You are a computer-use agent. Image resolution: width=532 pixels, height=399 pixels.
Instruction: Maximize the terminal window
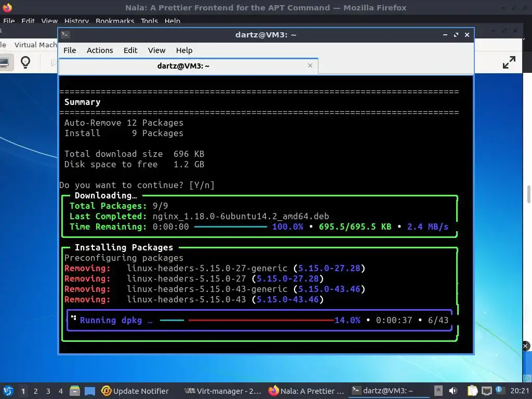pos(456,35)
